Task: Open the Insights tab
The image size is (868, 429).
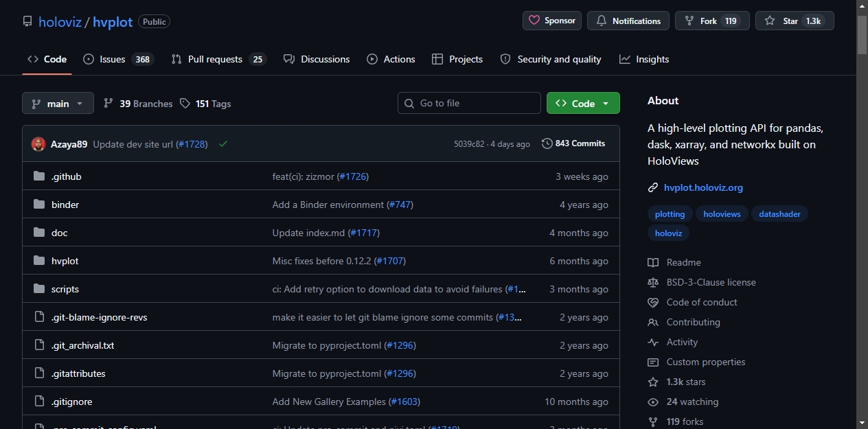Action: pyautogui.click(x=644, y=59)
